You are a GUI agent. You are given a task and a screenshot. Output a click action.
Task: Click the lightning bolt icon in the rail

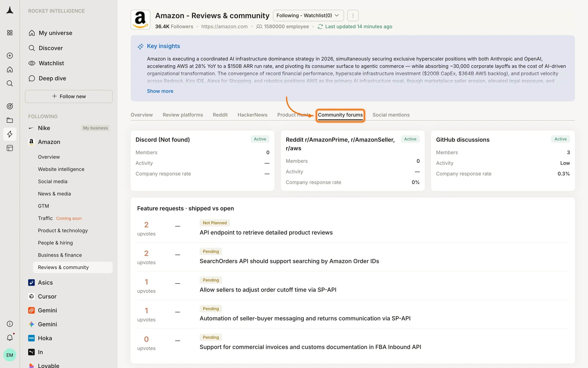(10, 134)
